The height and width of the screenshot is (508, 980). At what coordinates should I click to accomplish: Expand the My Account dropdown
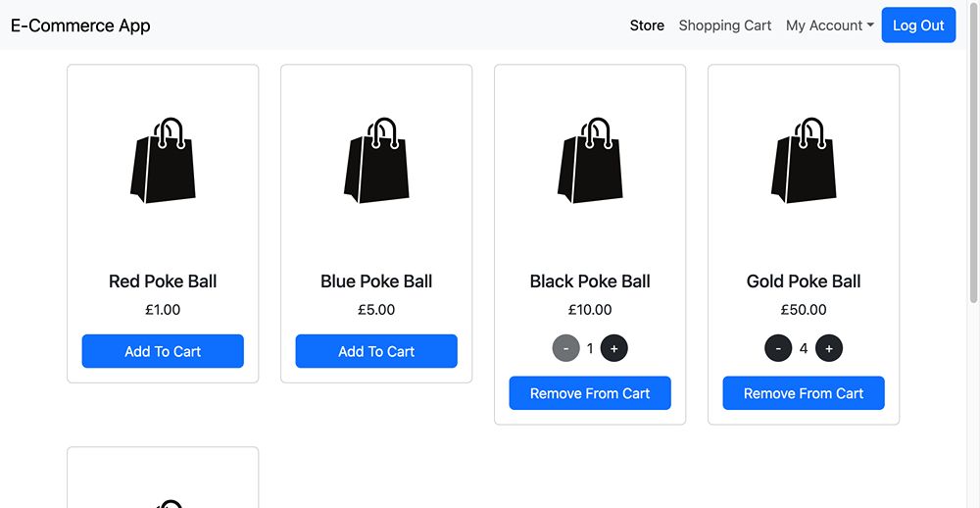click(829, 25)
